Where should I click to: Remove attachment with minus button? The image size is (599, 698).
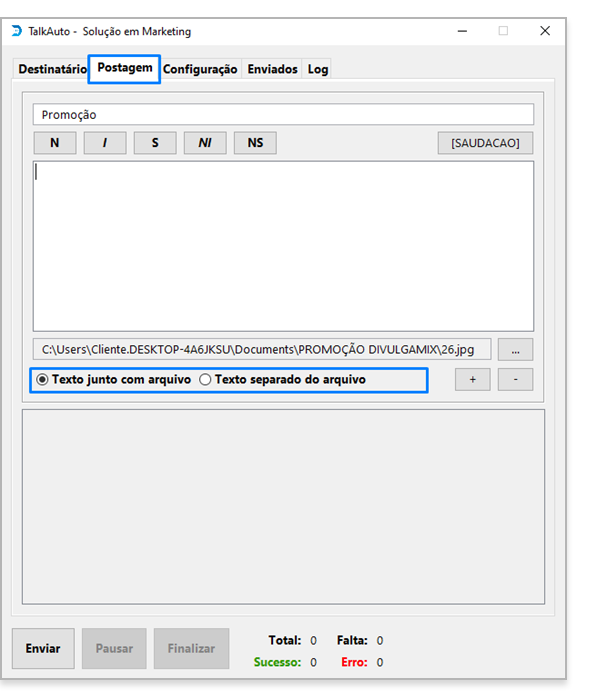(x=515, y=380)
